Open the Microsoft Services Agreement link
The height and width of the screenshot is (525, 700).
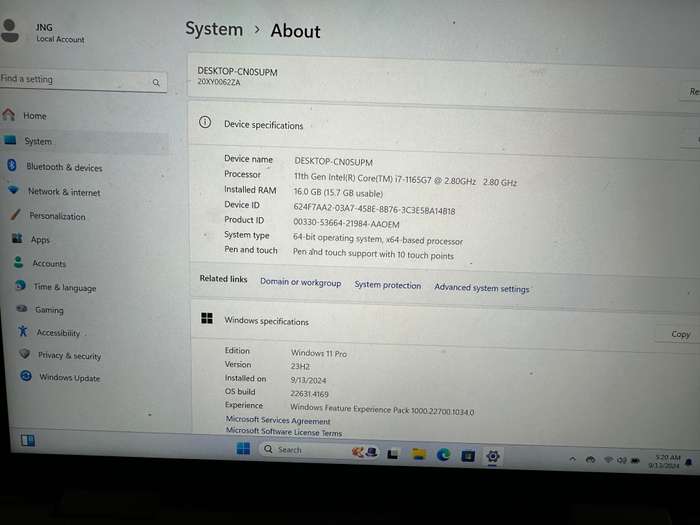coord(278,420)
